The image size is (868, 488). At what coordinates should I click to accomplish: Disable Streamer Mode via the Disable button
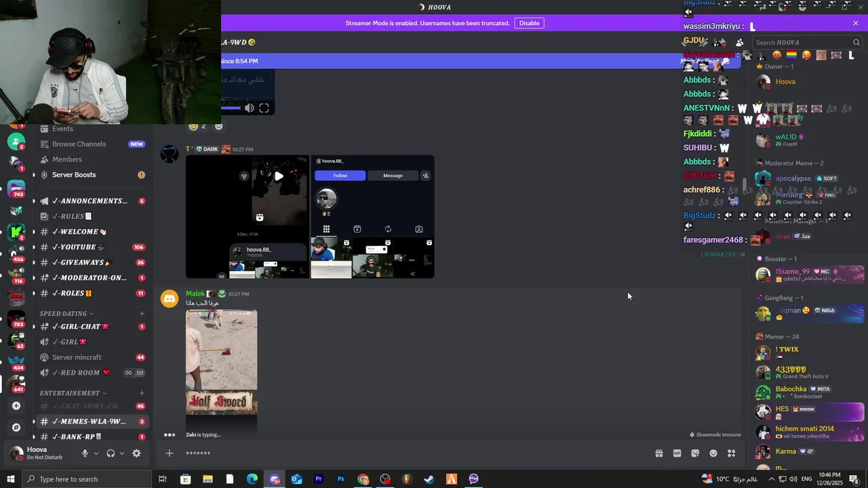point(529,23)
